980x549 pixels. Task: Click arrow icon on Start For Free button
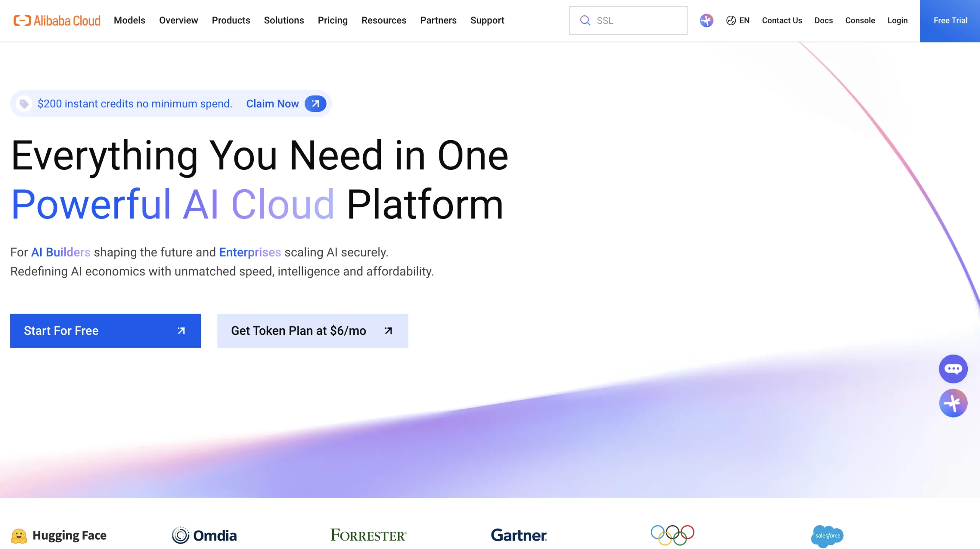(181, 330)
